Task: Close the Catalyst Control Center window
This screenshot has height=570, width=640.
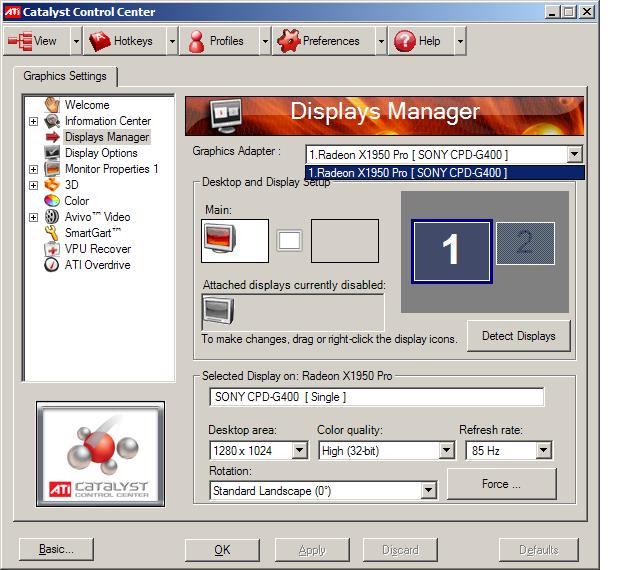Action: point(587,12)
